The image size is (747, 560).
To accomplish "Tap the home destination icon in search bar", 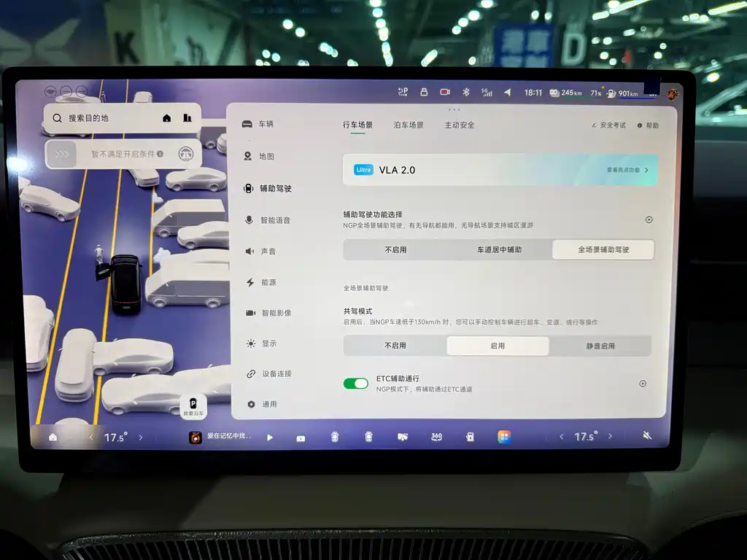I will click(167, 118).
